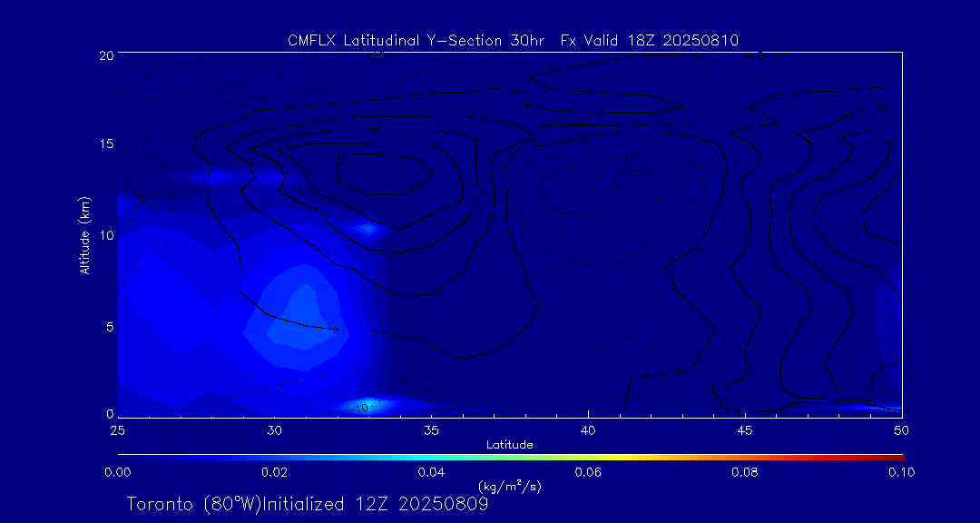This screenshot has width=980, height=523.
Task: Click the 0.08 tick label on colorbar
Action: point(744,472)
